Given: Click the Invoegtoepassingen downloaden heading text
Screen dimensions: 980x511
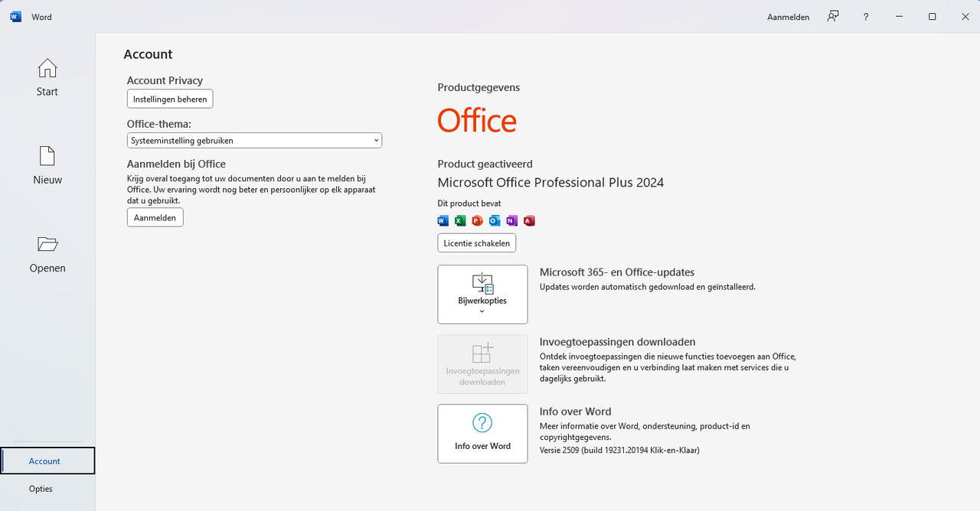Looking at the screenshot, I should pos(617,342).
